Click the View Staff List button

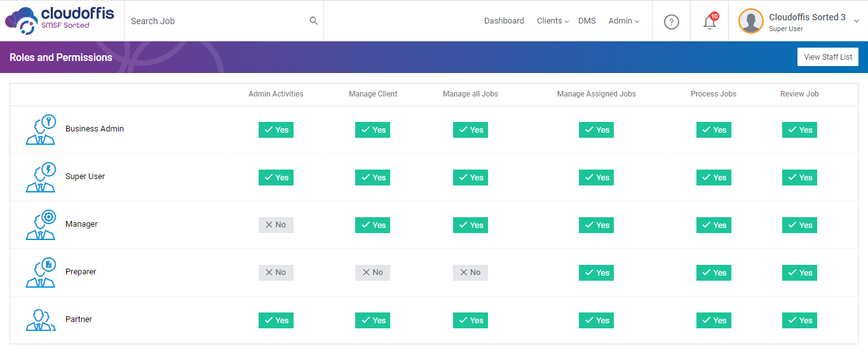828,57
